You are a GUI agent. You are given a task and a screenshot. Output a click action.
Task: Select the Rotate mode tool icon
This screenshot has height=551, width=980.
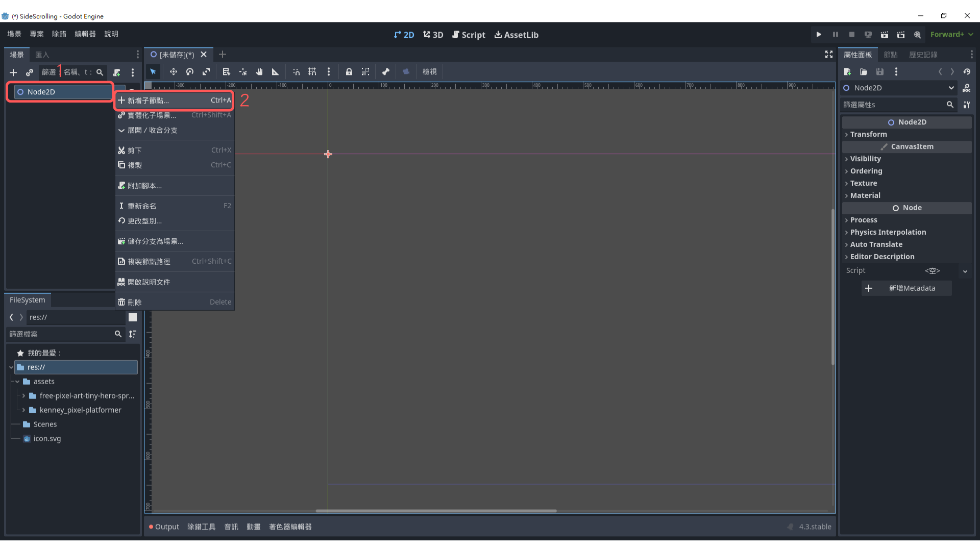click(x=190, y=72)
